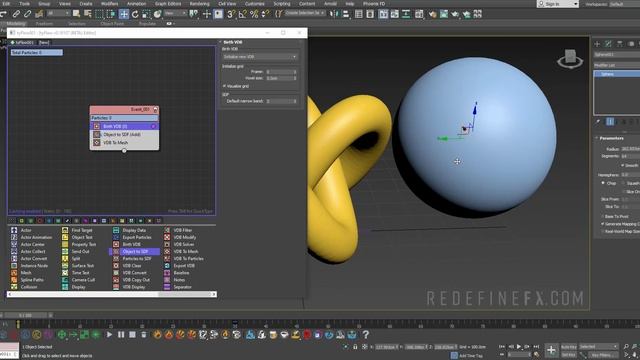Toggle the Percent Snap icon

(x=254, y=14)
